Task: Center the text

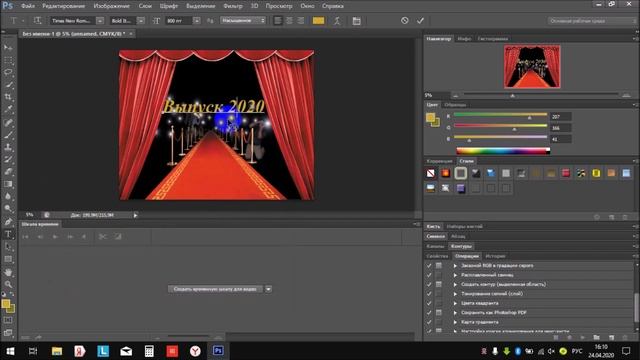Action: tap(289, 20)
